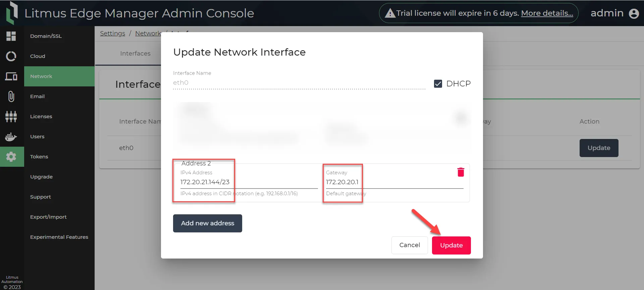644x290 pixels.
Task: Open Experimental Features
Action: [x=59, y=237]
